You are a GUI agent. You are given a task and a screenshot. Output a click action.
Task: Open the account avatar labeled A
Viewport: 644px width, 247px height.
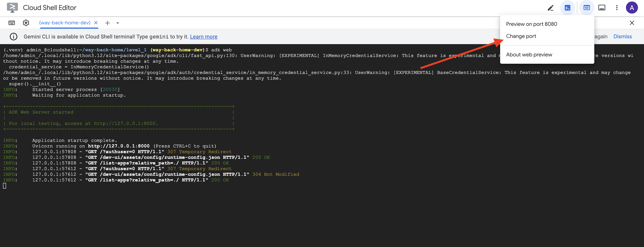[632, 8]
